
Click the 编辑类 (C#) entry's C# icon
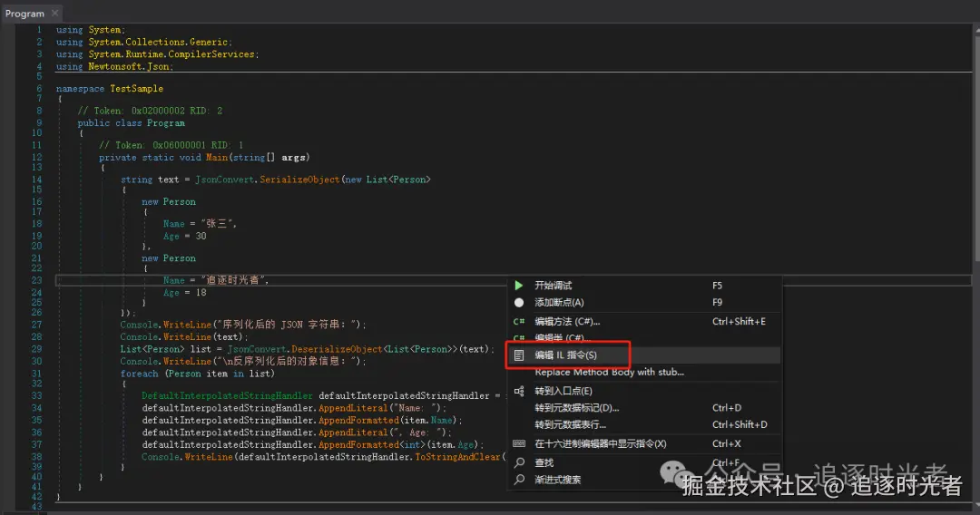pyautogui.click(x=519, y=338)
